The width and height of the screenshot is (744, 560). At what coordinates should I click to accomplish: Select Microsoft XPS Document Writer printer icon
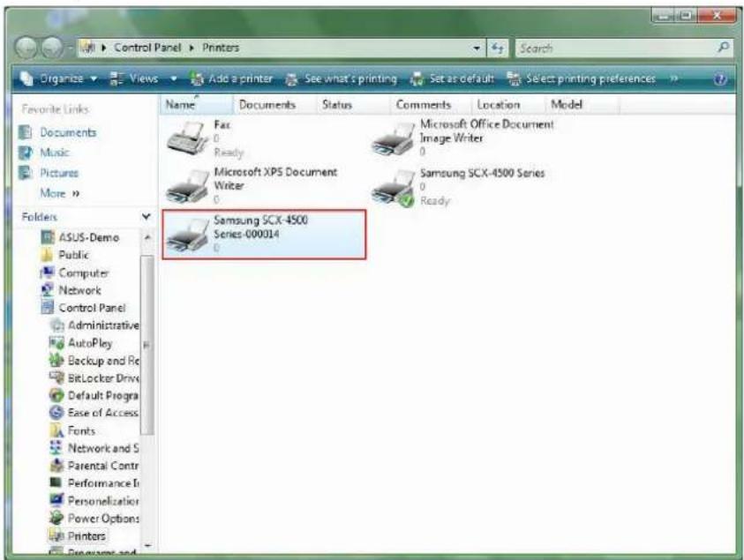pyautogui.click(x=187, y=186)
